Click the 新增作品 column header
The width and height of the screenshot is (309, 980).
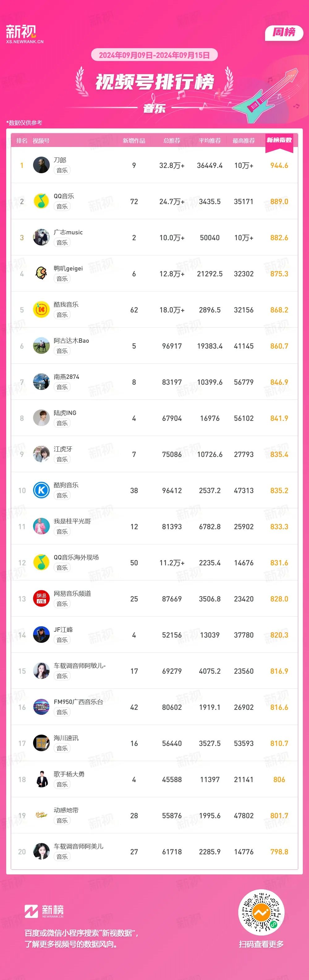[x=134, y=141]
